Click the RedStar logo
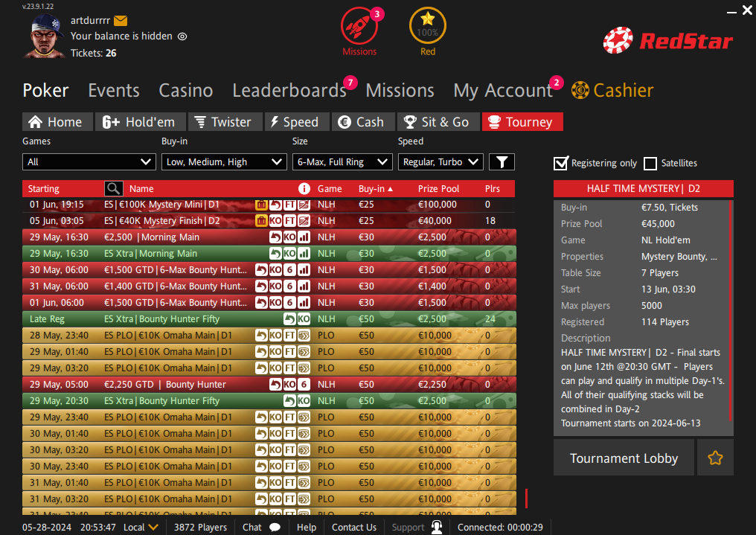 667,40
